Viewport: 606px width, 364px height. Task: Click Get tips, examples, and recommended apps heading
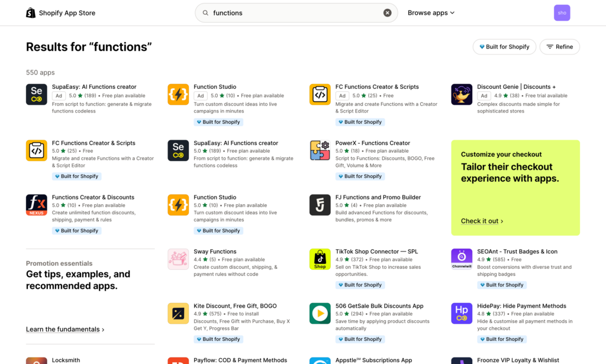[x=78, y=280]
